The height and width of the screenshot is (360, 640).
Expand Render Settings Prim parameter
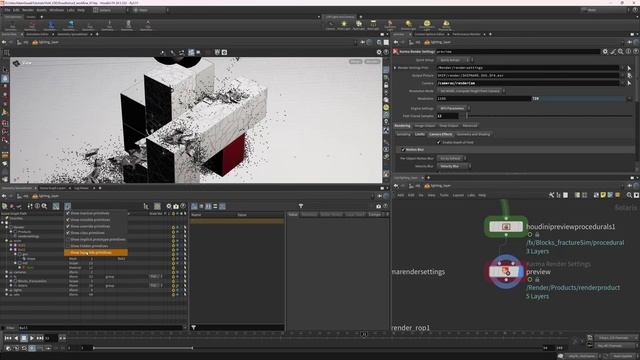tap(395, 68)
